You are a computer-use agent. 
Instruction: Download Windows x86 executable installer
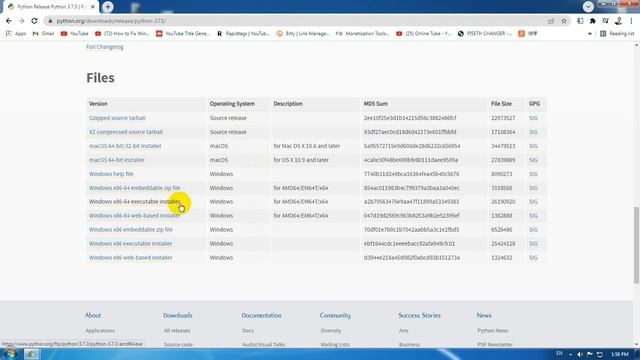[x=130, y=244]
